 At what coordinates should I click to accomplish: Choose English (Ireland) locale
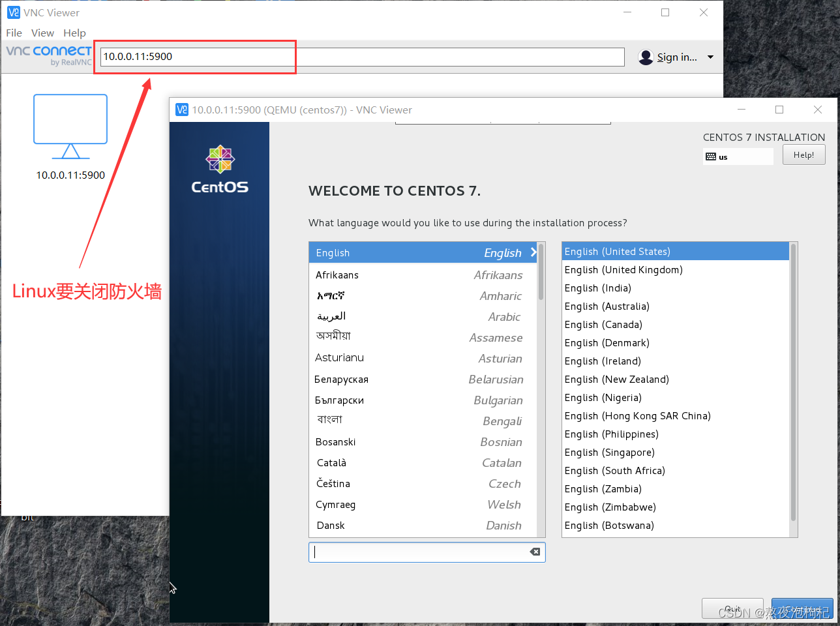(675, 361)
